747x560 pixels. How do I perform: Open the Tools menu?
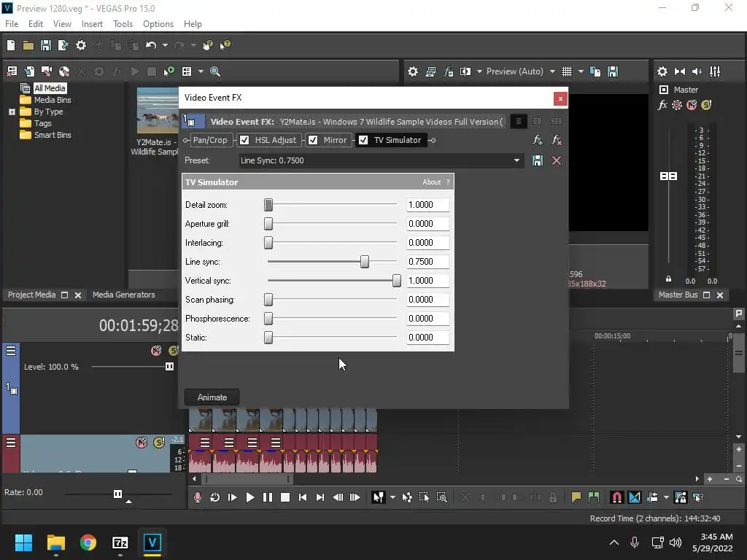(123, 24)
